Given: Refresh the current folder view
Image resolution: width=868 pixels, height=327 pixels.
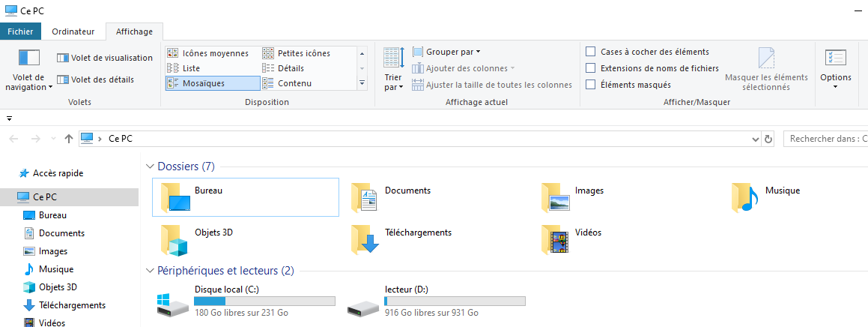Looking at the screenshot, I should (x=768, y=139).
